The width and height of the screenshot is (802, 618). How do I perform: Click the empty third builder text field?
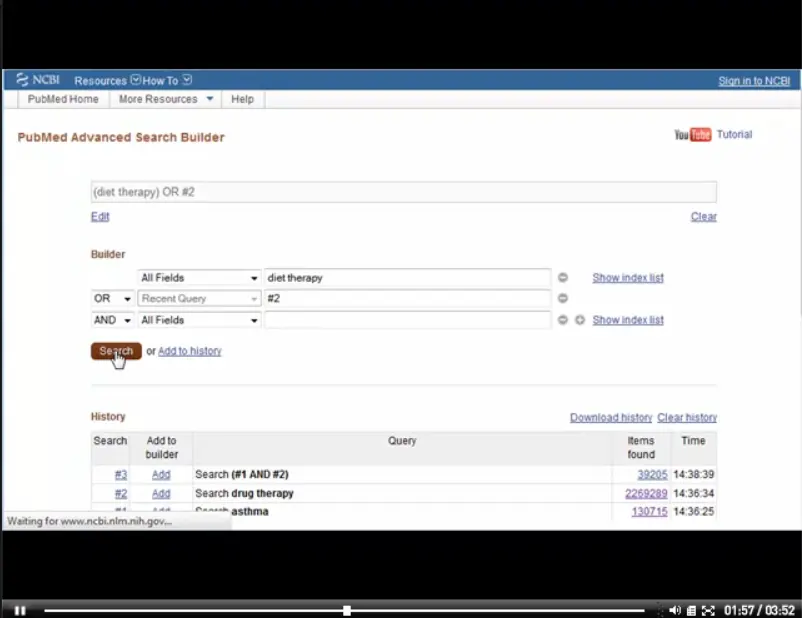(x=408, y=320)
